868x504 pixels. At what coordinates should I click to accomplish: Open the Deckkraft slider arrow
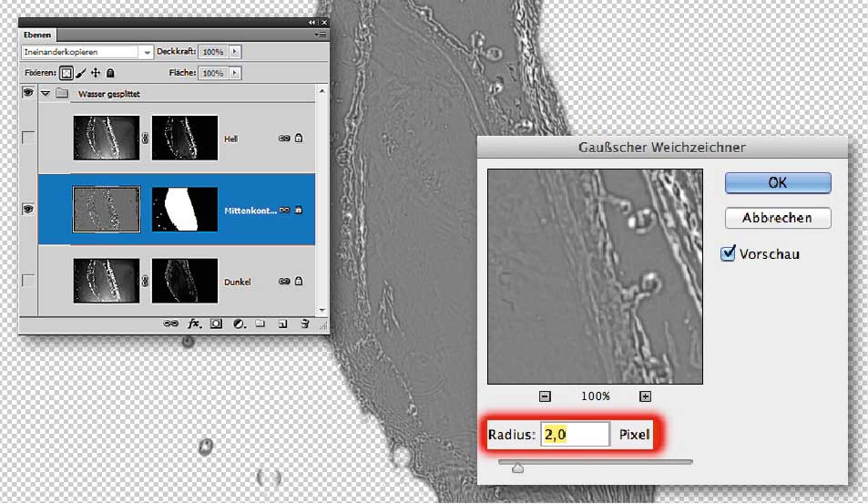[x=235, y=52]
